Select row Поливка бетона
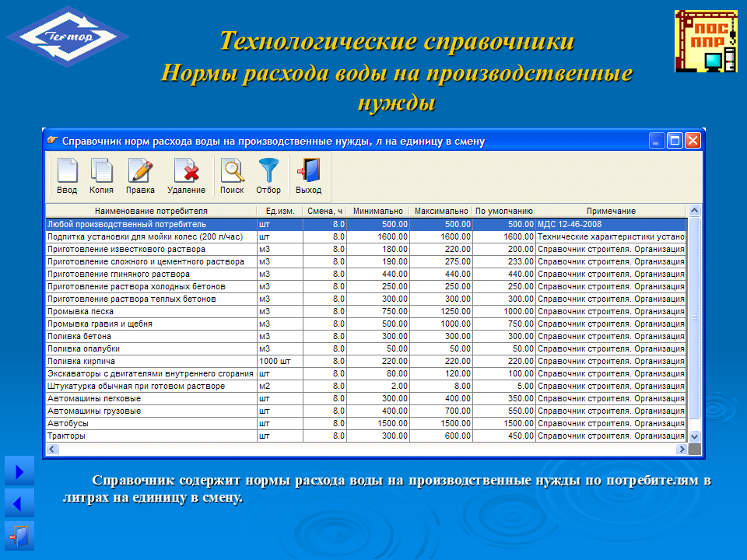The width and height of the screenshot is (747, 560). [366, 336]
